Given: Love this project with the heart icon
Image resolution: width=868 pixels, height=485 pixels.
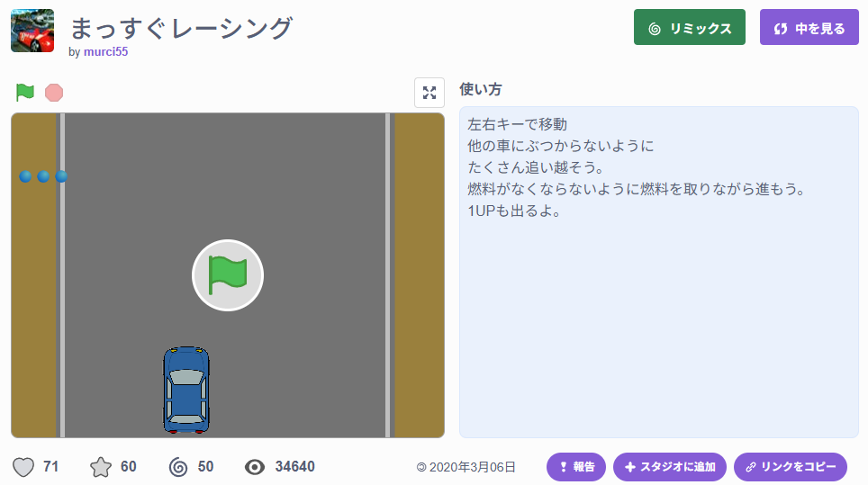Looking at the screenshot, I should [x=24, y=467].
